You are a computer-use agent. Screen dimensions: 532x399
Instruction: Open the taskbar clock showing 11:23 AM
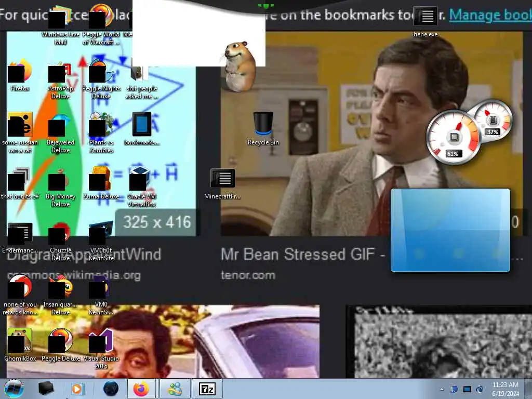click(x=505, y=389)
